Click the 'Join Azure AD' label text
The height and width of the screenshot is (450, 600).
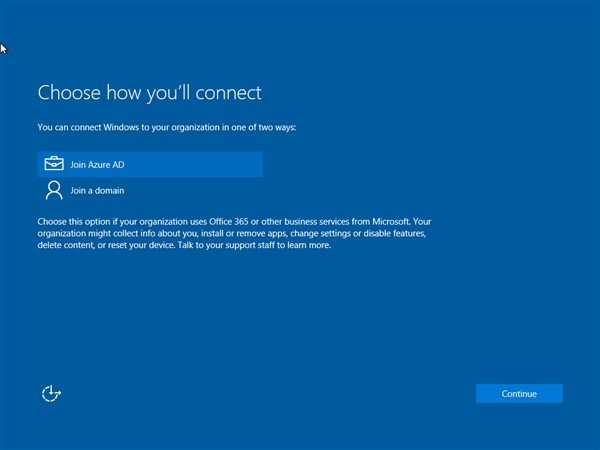(98, 164)
